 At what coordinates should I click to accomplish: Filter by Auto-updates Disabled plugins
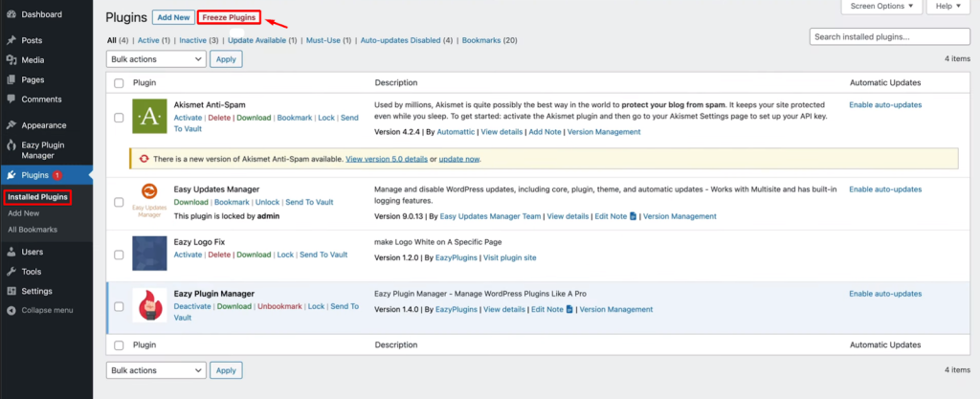[x=401, y=40]
